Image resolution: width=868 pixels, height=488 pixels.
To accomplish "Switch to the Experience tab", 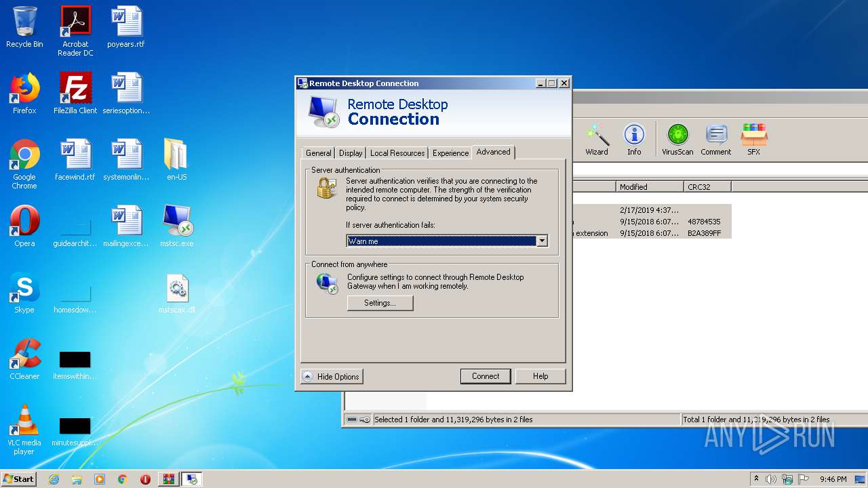I will tap(450, 153).
